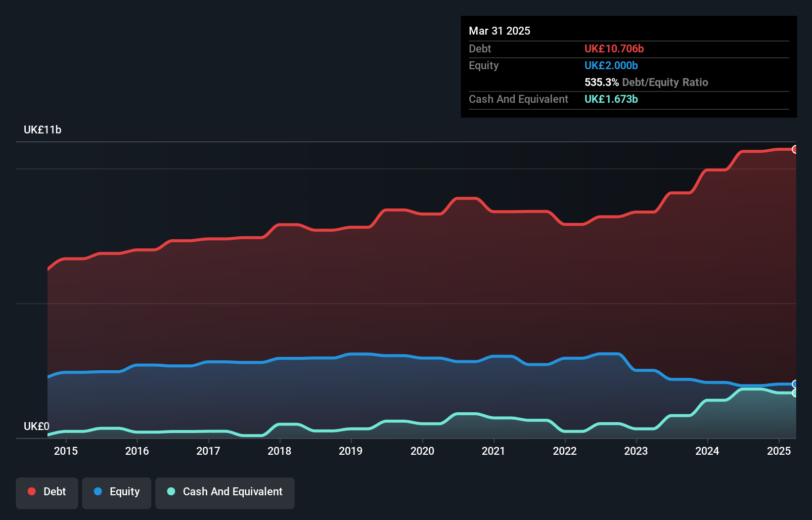Click the UK£2.000b equity value in tooltip
Screen dimensions: 812x520
(611, 65)
